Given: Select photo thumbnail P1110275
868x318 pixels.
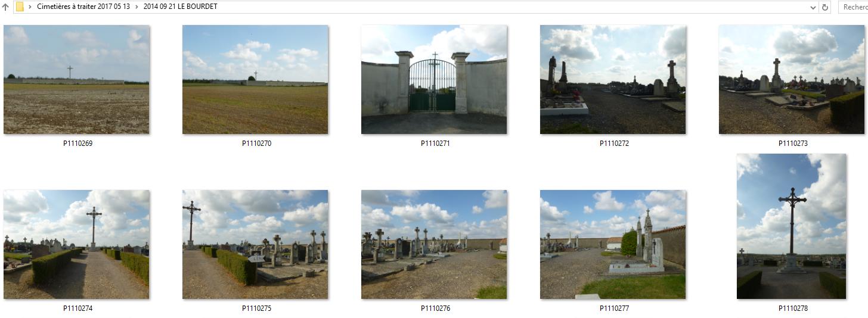Looking at the screenshot, I should (255, 244).
